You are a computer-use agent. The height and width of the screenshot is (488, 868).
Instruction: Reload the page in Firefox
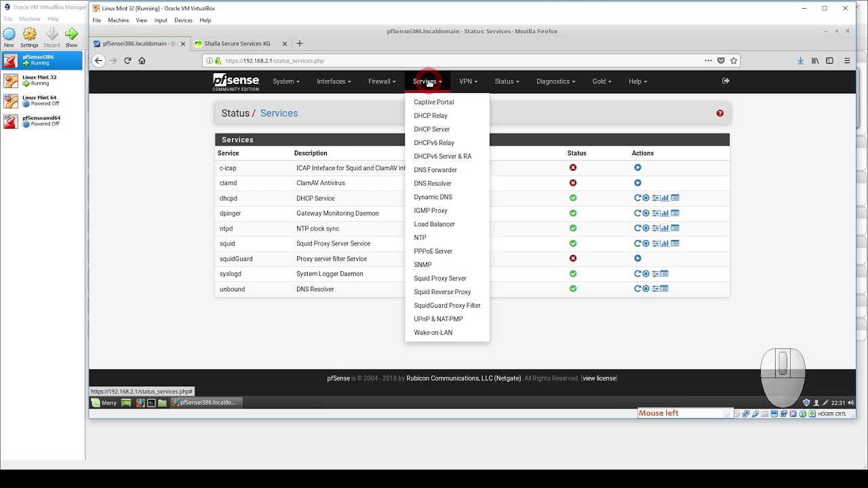pyautogui.click(x=127, y=60)
